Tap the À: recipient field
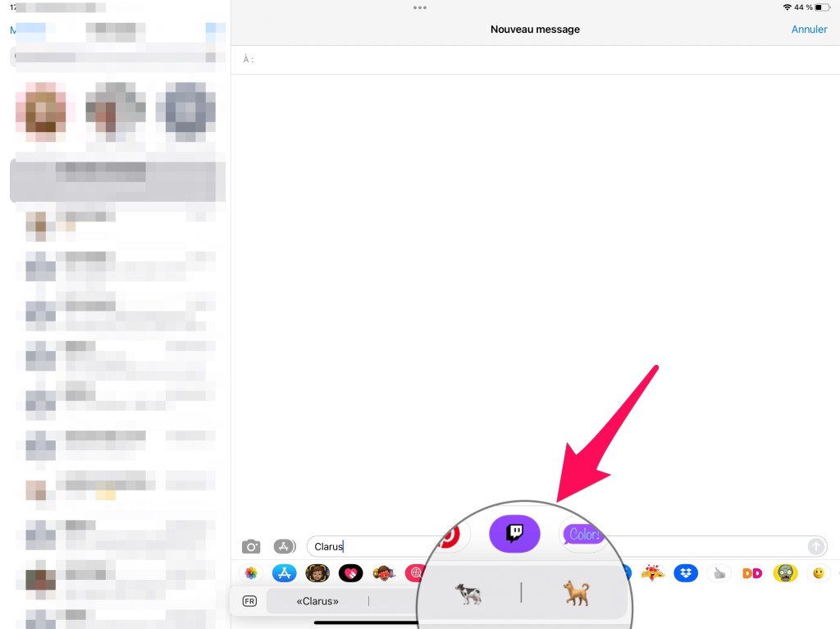The height and width of the screenshot is (629, 840). click(533, 60)
